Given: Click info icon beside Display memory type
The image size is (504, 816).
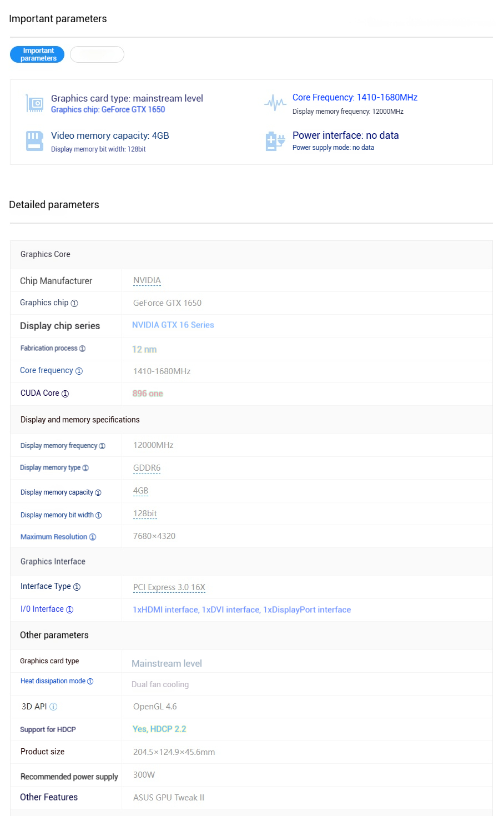Looking at the screenshot, I should click(x=85, y=468).
